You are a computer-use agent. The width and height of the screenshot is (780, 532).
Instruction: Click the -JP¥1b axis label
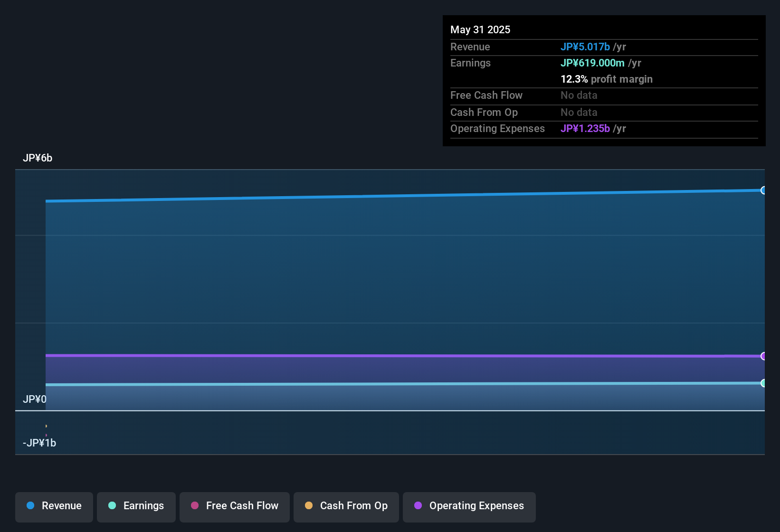tap(39, 443)
